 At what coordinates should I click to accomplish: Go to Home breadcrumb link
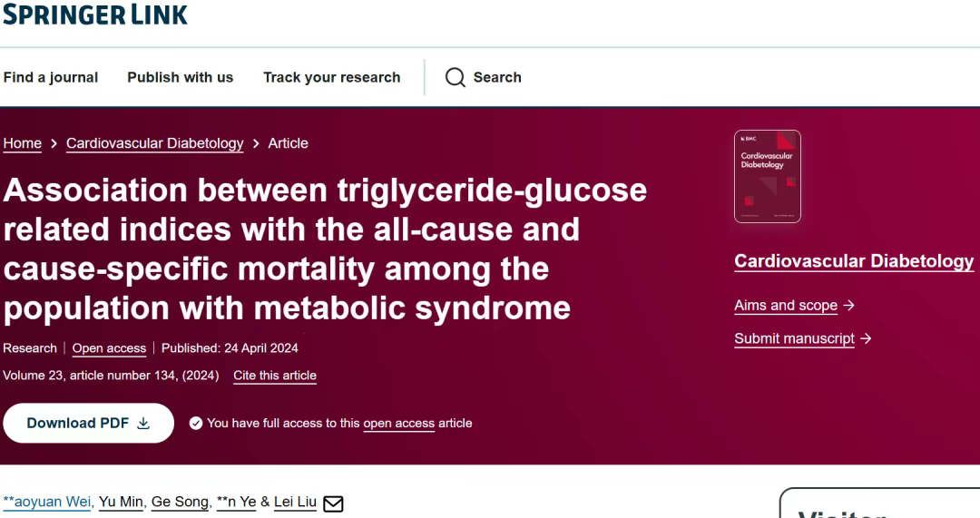click(x=23, y=143)
